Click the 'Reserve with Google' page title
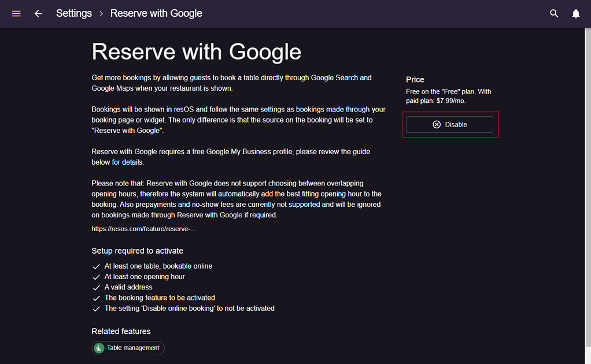Screen dimensions: 591x364 [197, 51]
